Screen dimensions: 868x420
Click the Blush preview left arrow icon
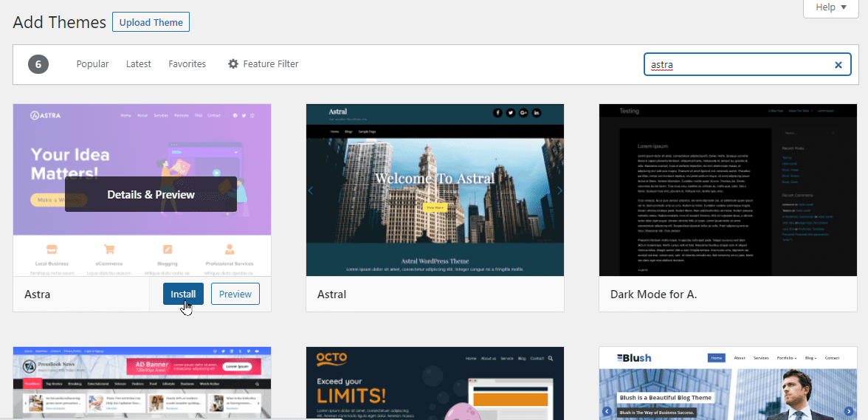click(607, 411)
